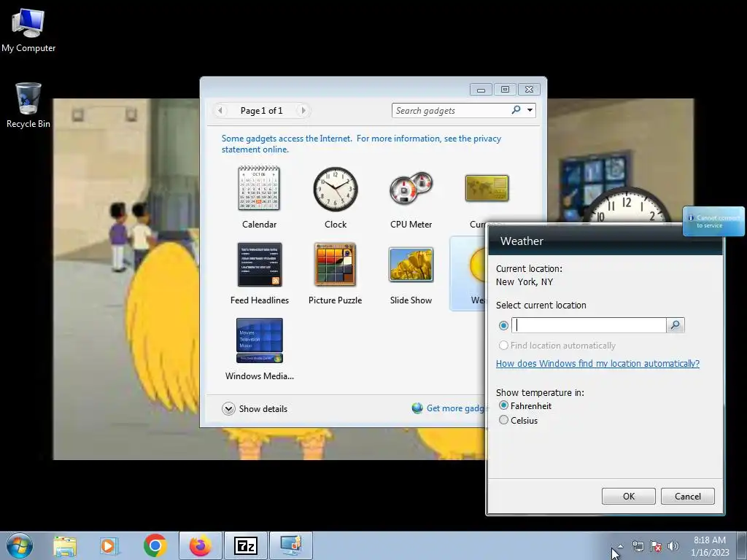This screenshot has width=747, height=560.
Task: Open Windows Media Player taskbar icon
Action: tap(109, 545)
